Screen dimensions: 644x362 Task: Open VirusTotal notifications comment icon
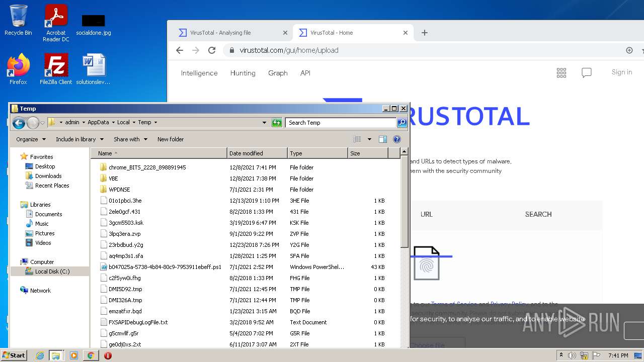click(587, 73)
